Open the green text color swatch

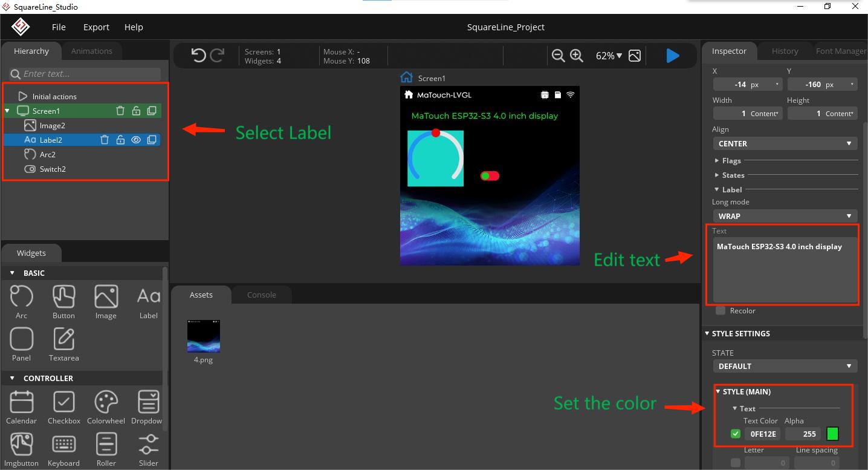coord(832,434)
